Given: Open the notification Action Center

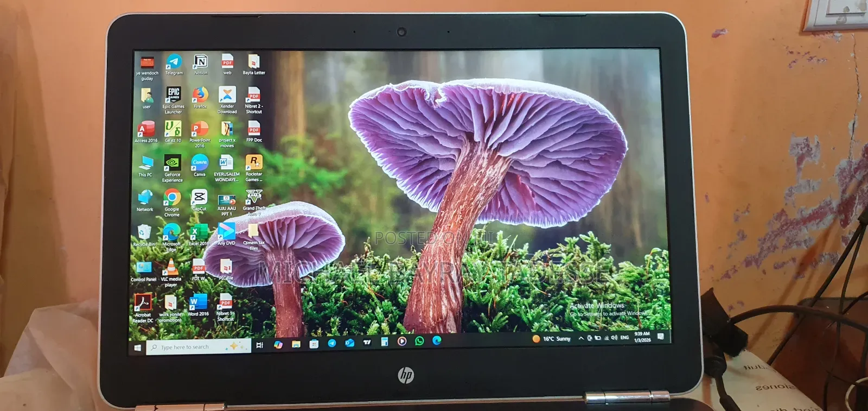Looking at the screenshot, I should click(661, 337).
